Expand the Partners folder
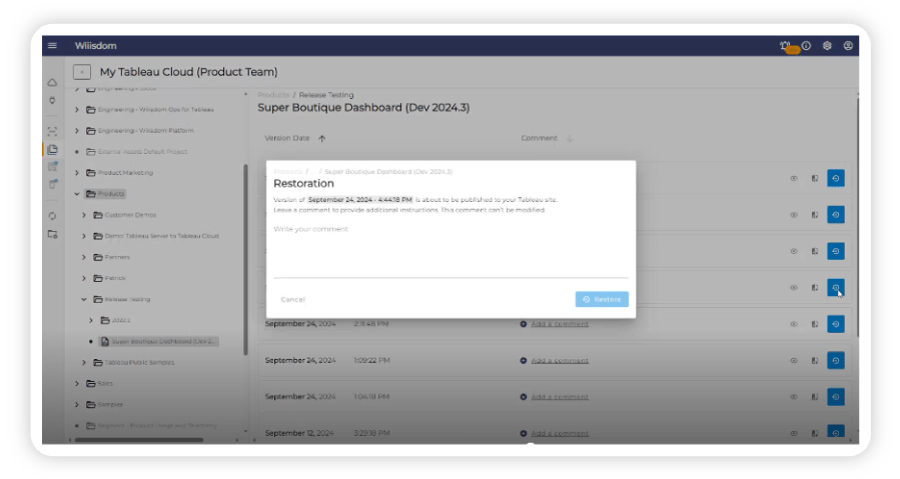Image resolution: width=900 pixels, height=479 pixels. [x=84, y=257]
